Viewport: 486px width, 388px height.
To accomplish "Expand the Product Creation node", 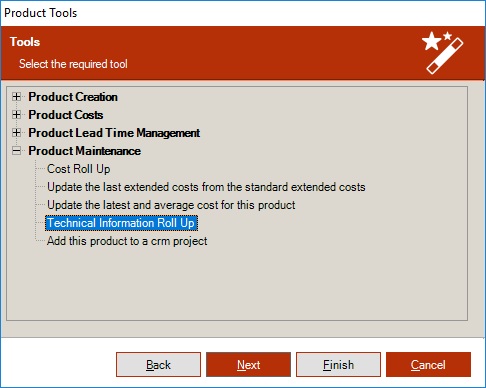I will [x=16, y=97].
